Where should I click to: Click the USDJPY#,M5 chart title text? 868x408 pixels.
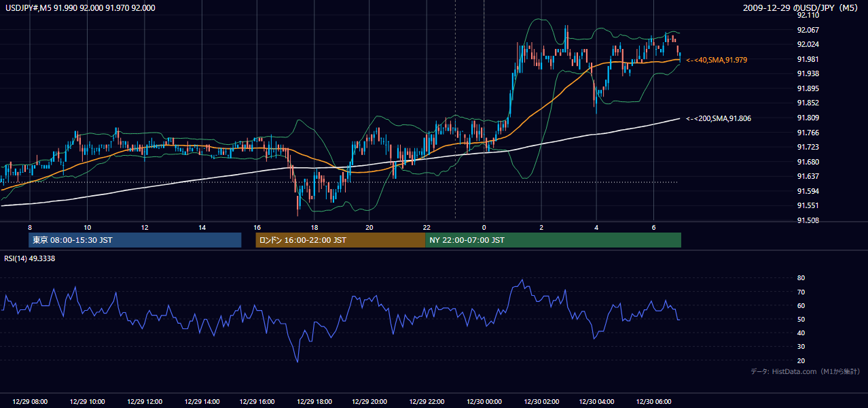pyautogui.click(x=80, y=8)
